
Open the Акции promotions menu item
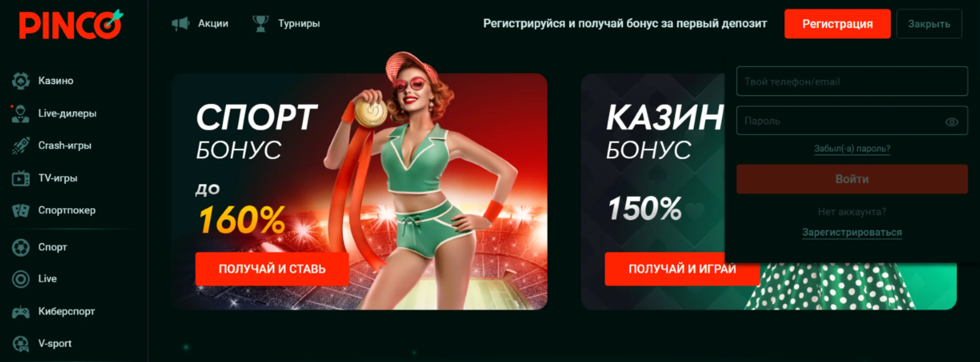[x=200, y=23]
